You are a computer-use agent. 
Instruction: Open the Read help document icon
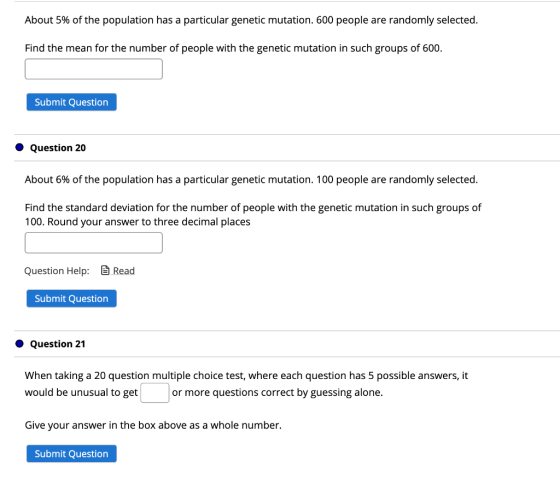pos(105,270)
